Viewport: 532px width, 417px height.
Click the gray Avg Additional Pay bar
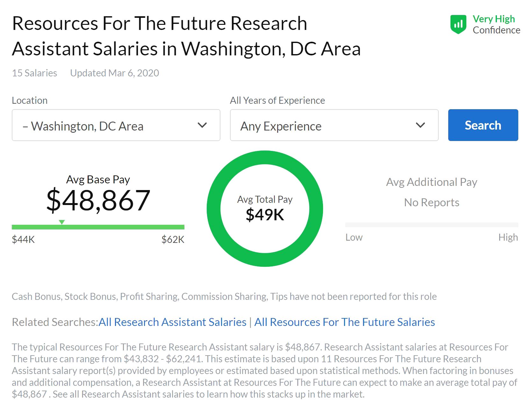(x=432, y=225)
